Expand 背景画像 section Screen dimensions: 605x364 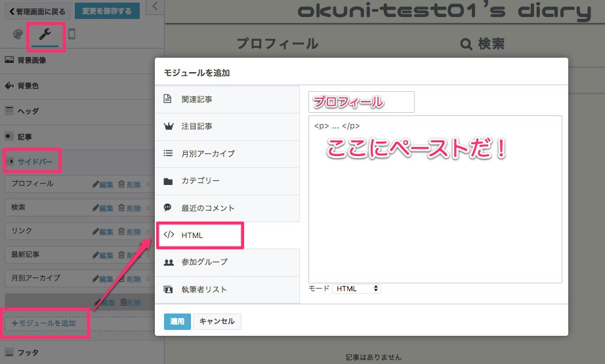point(82,60)
